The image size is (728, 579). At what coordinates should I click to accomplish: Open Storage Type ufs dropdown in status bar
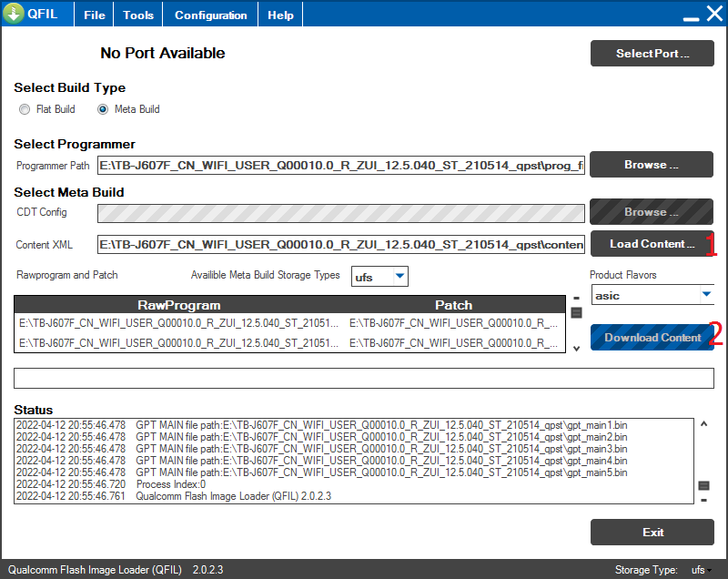701,570
